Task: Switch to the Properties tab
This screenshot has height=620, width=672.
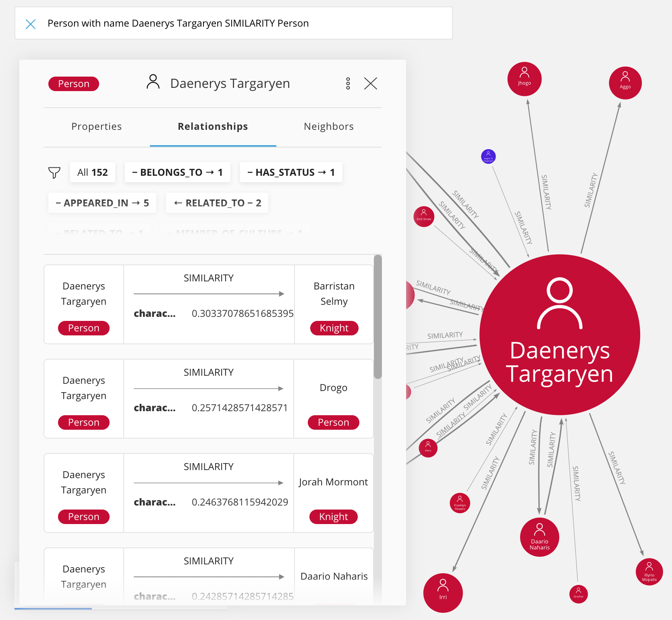Action: pyautogui.click(x=97, y=127)
